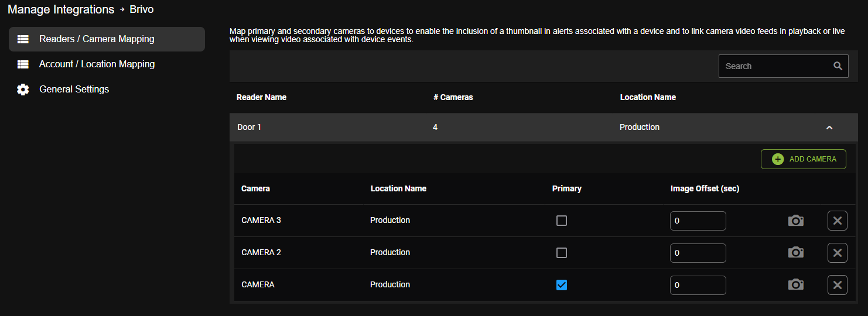The width and height of the screenshot is (868, 316).
Task: Remove CAMERA 3 with its X button
Action: [x=838, y=221]
